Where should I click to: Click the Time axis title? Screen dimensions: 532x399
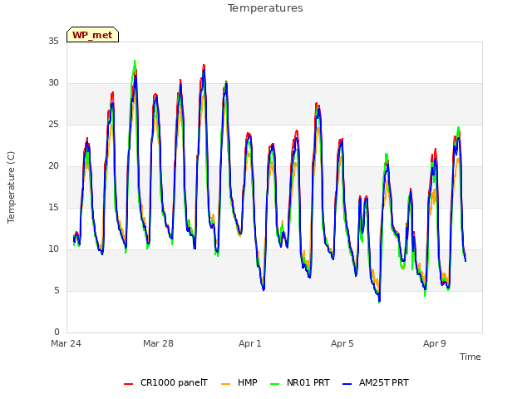pyautogui.click(x=470, y=357)
